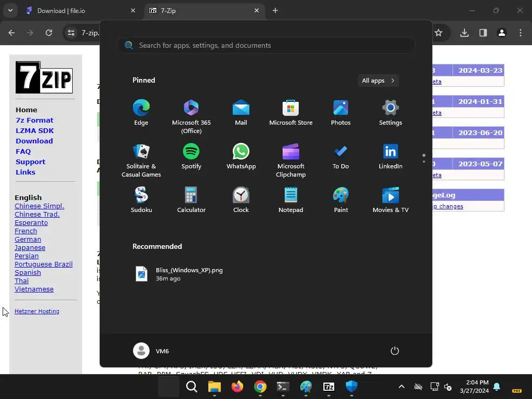The width and height of the screenshot is (532, 399).
Task: Go back in Chrome
Action: tap(11, 33)
